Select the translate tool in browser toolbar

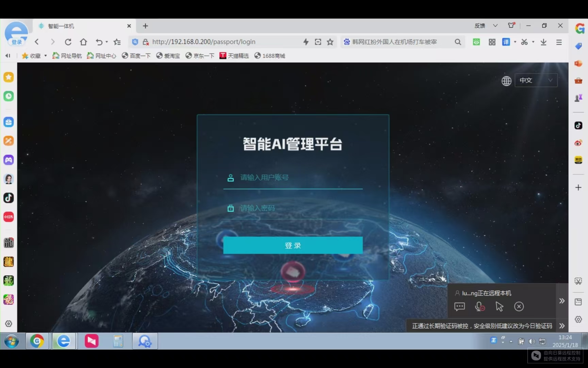click(x=506, y=42)
